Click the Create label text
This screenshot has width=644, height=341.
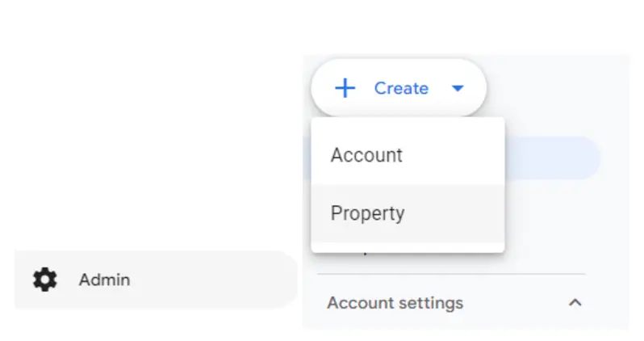coord(401,88)
